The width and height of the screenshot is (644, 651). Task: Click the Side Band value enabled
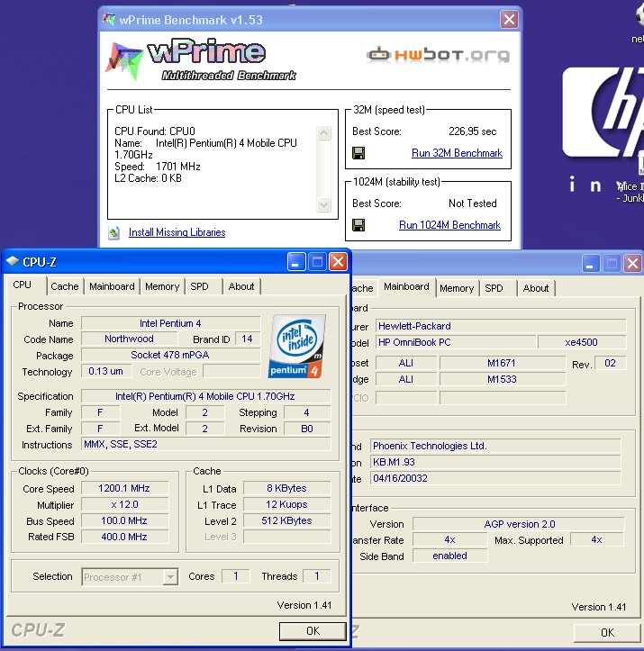click(449, 556)
